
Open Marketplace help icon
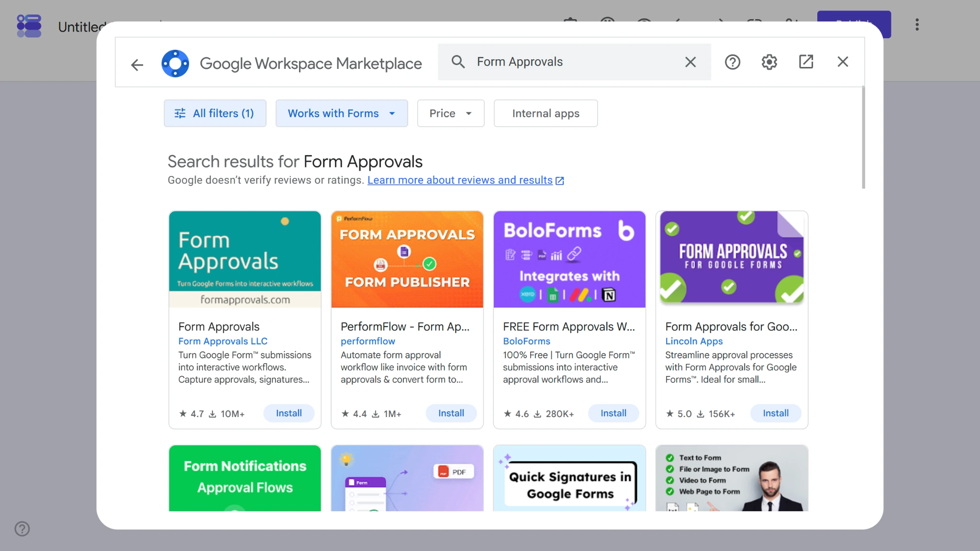pos(732,62)
